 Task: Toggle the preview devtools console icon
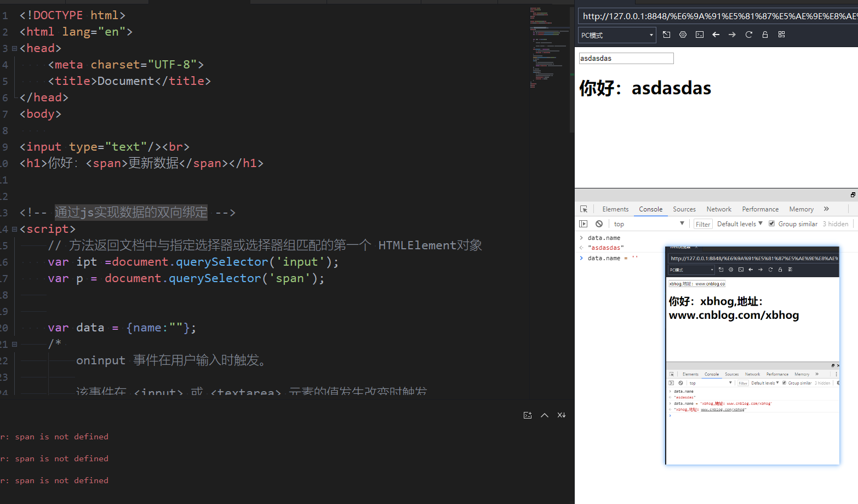700,35
